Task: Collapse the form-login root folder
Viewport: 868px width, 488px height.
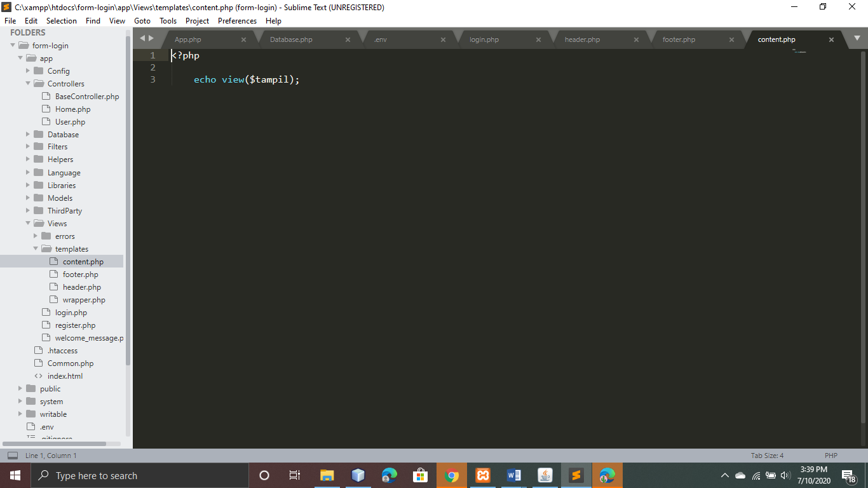Action: 13,45
